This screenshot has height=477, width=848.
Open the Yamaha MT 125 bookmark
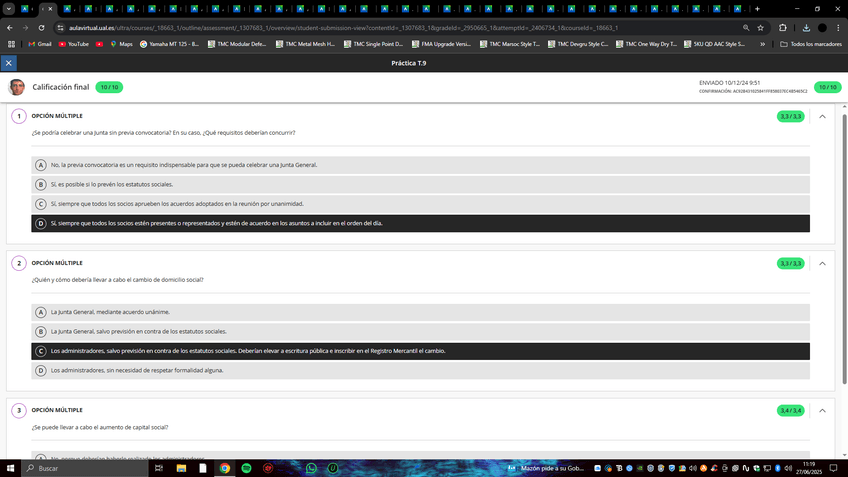point(169,44)
